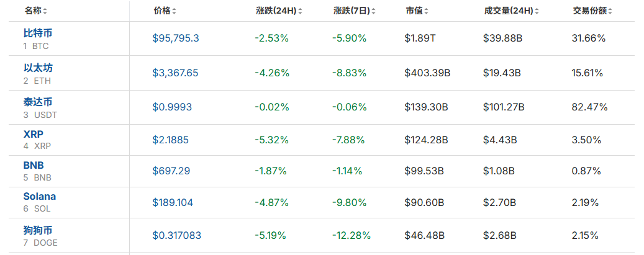Image resolution: width=644 pixels, height=255 pixels.
Task: Click the Dogecoin price $0.317083
Action: 176,236
